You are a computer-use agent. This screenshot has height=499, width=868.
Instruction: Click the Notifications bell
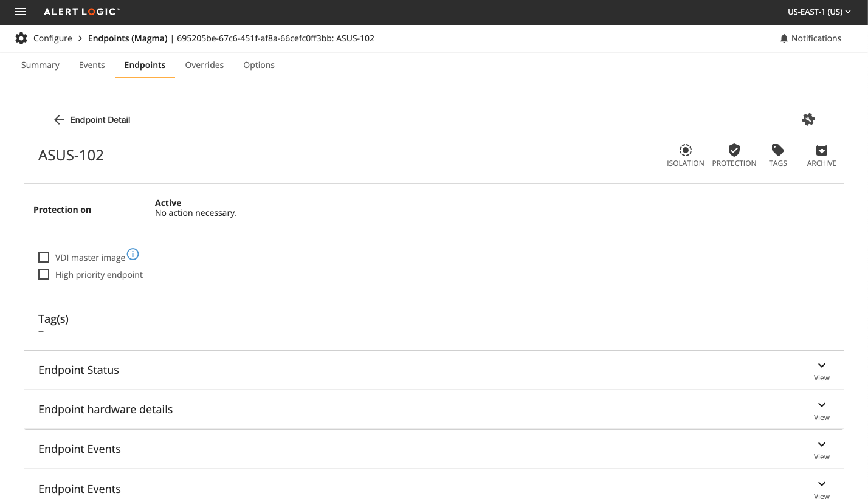784,38
